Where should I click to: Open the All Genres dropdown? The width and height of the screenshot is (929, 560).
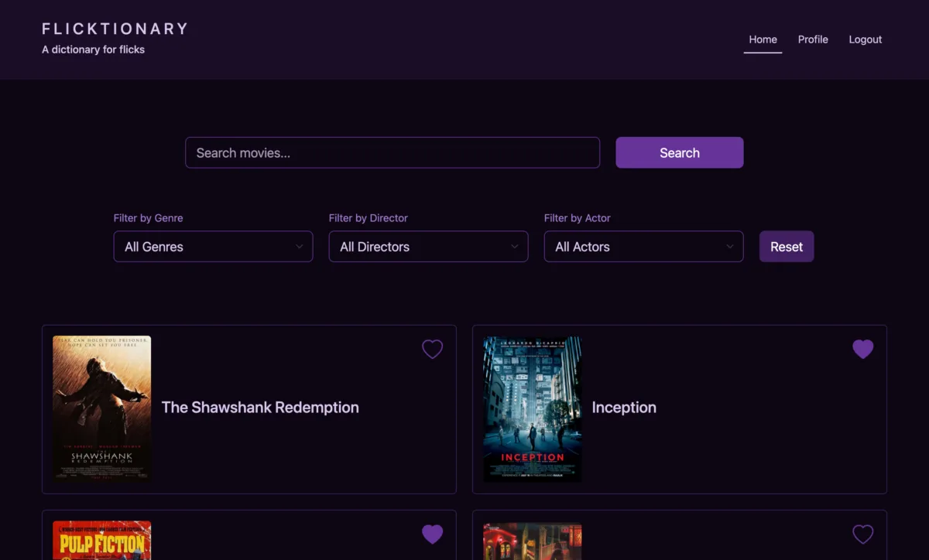pos(213,246)
